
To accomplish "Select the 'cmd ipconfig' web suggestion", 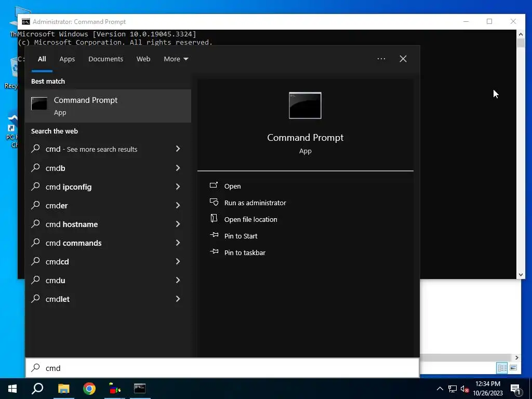I will [108, 187].
